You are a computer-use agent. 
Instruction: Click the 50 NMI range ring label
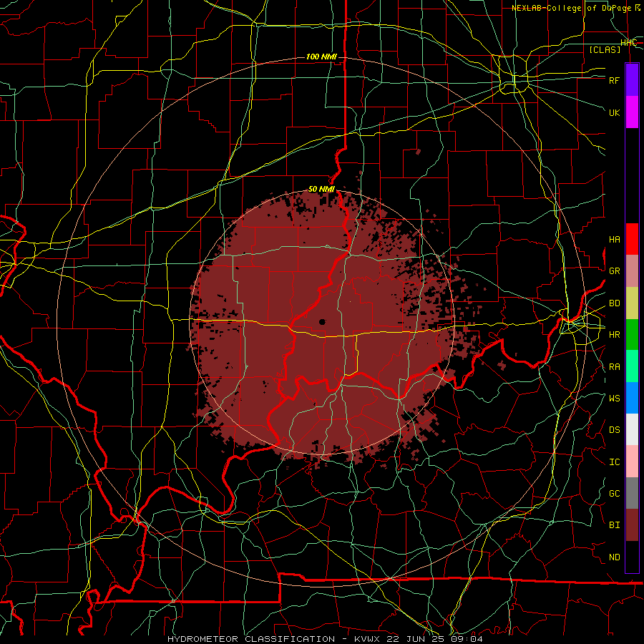(321, 189)
